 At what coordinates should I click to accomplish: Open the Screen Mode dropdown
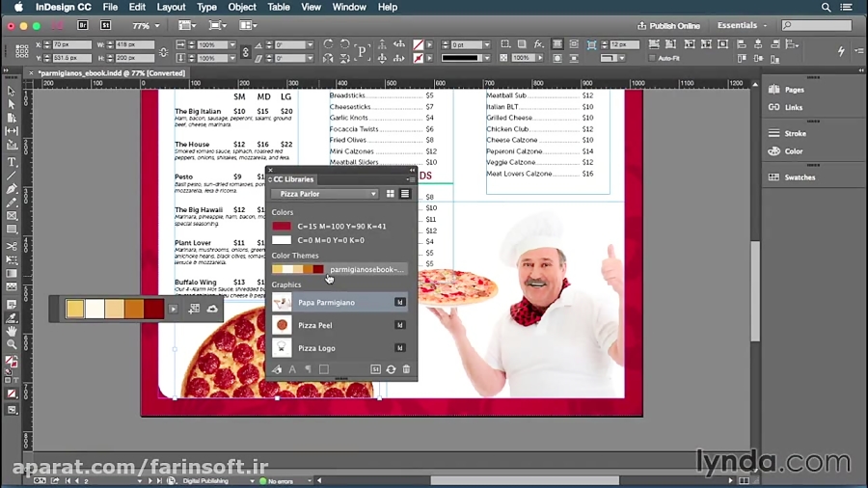click(x=218, y=25)
